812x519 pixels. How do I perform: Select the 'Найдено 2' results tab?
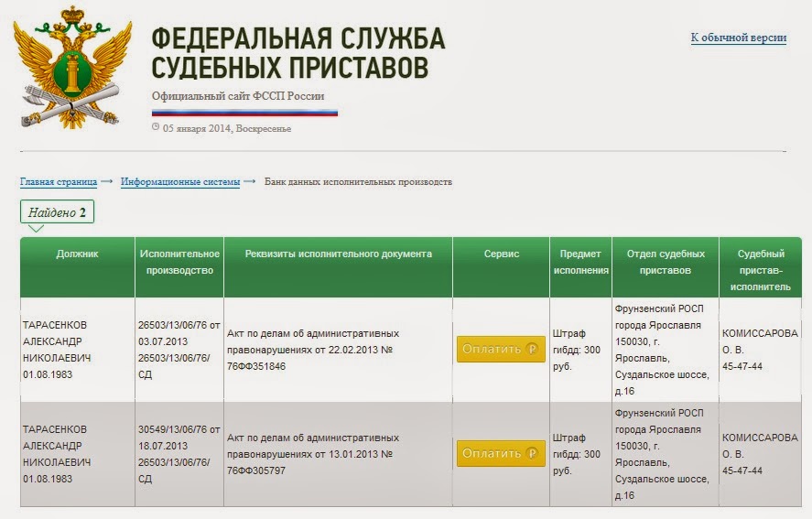(x=57, y=211)
